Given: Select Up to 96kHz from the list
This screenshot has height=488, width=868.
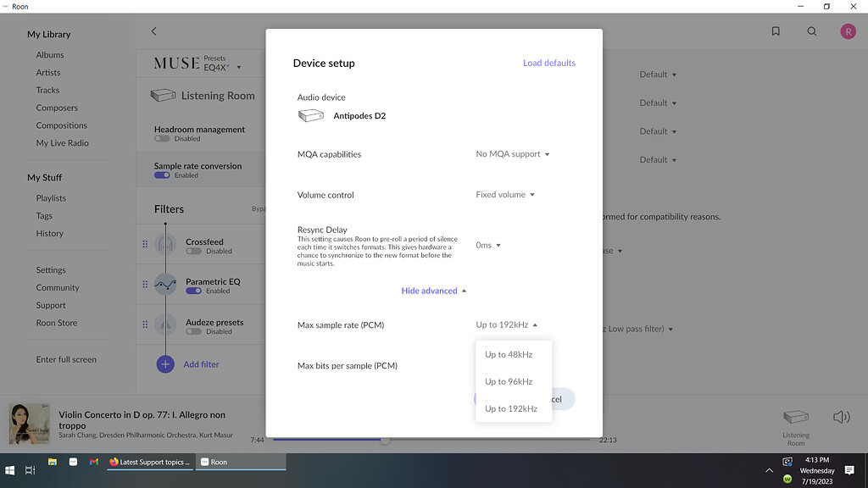Looking at the screenshot, I should click(x=508, y=381).
